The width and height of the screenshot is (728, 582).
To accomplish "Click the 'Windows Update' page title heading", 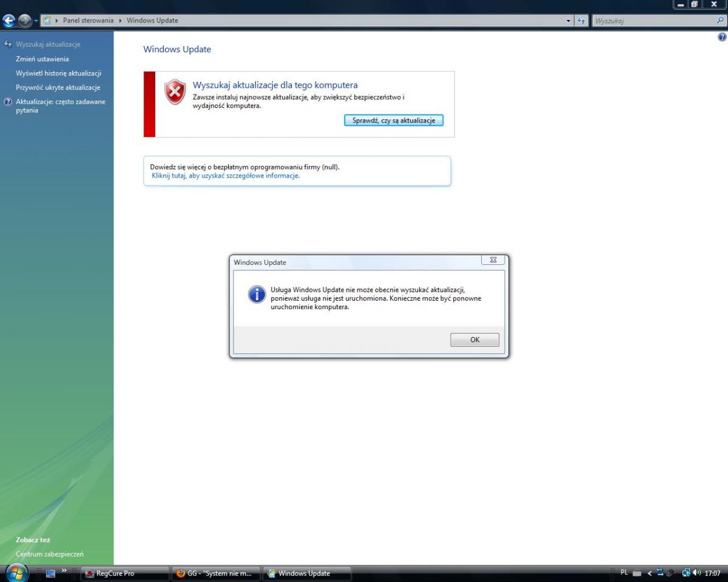I will pos(177,49).
